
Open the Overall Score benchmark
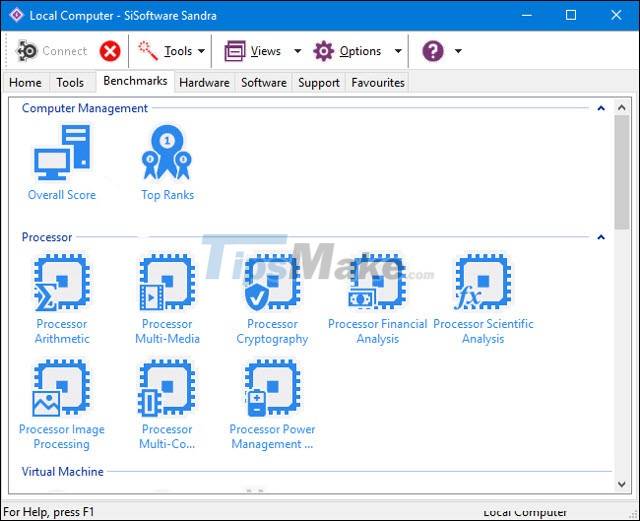[62, 163]
